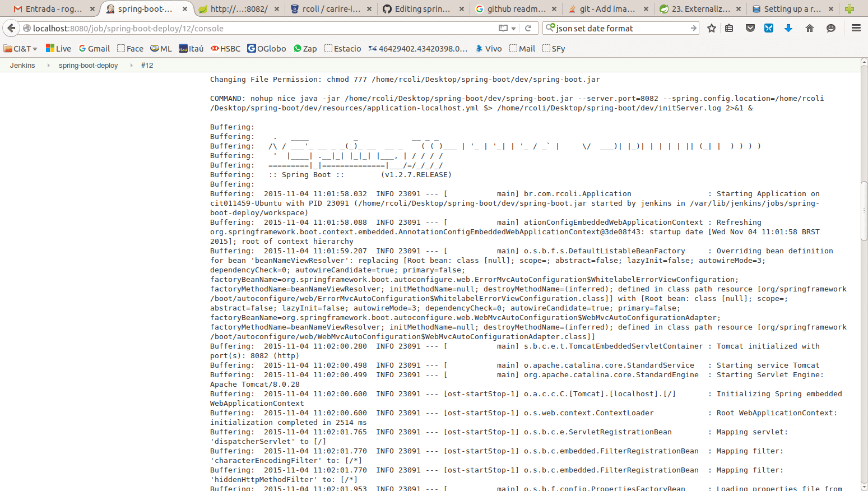Open the Zap bookmark
Viewport: 868px width, 491px height.
(x=305, y=49)
